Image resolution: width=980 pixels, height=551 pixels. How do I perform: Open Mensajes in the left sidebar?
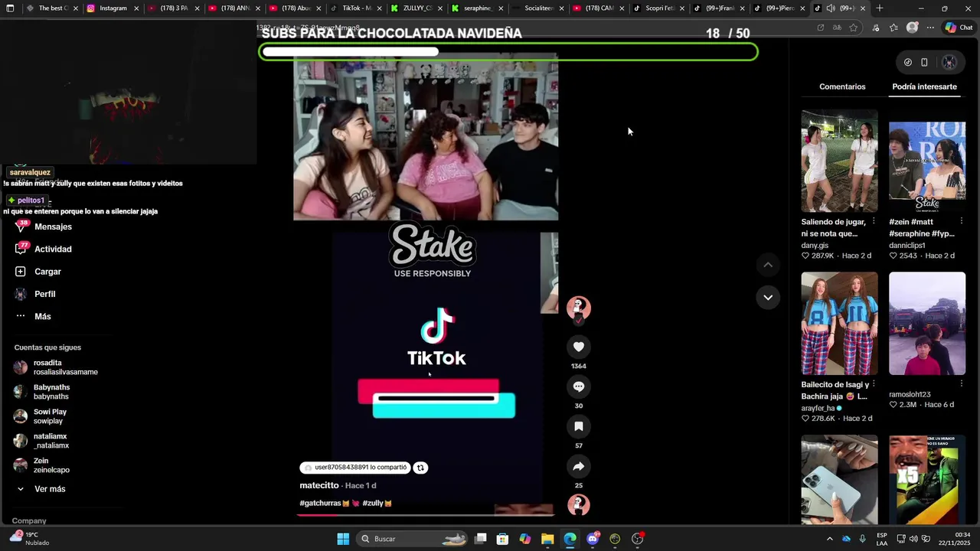(x=53, y=227)
